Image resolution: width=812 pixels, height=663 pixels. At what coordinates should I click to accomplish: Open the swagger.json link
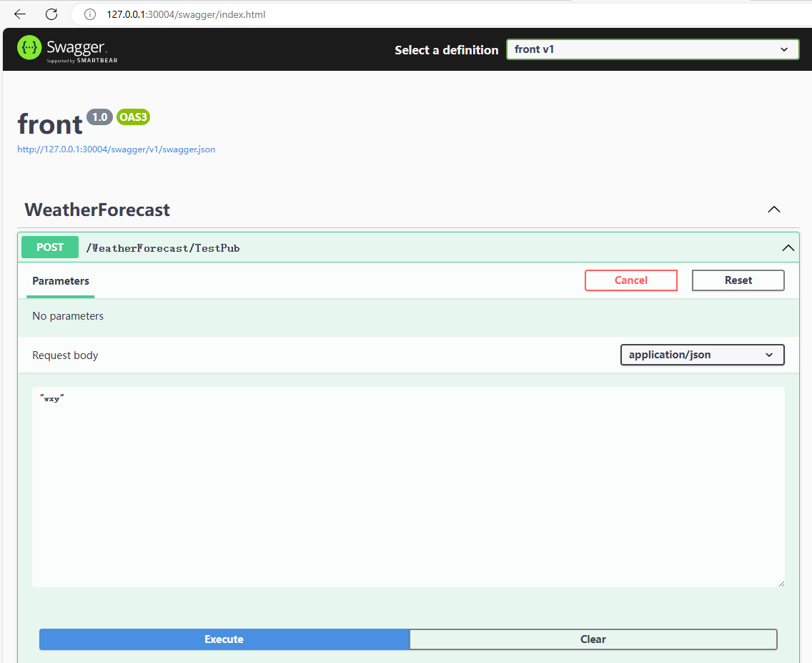click(x=116, y=149)
